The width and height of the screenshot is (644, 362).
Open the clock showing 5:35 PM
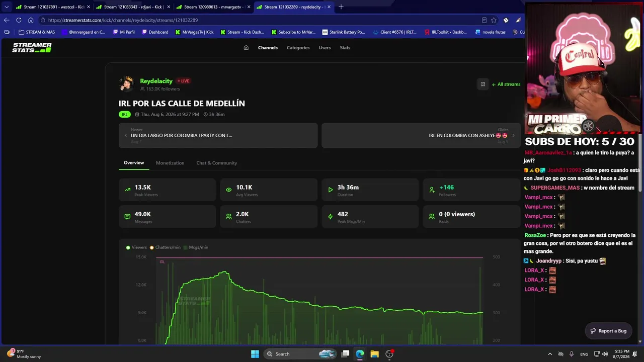coord(622,354)
